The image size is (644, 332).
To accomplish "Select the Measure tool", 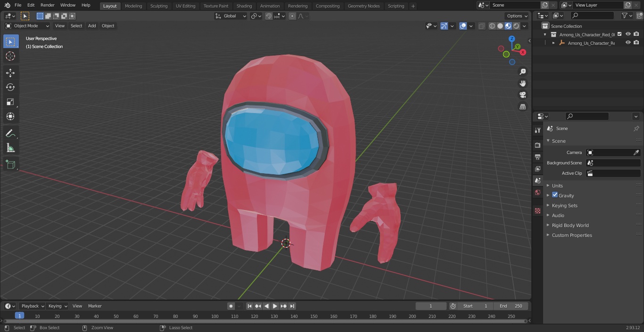I will [10, 148].
